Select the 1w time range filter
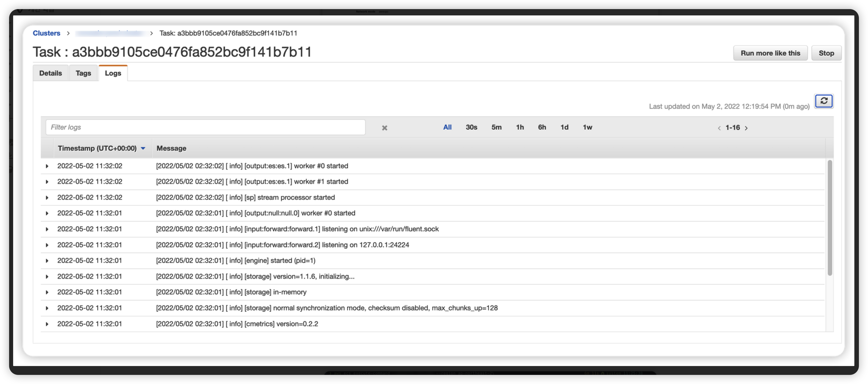Screen dimensions: 868x384 click(587, 127)
